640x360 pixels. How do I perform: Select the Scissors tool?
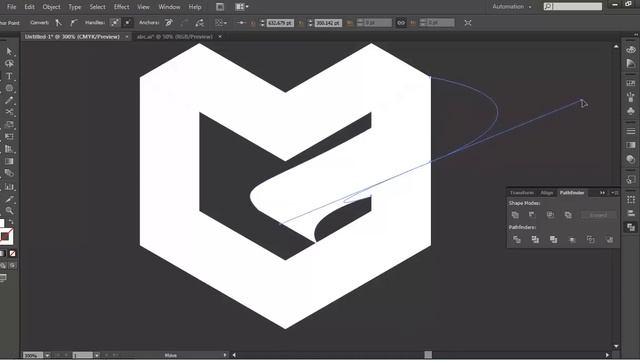9,112
